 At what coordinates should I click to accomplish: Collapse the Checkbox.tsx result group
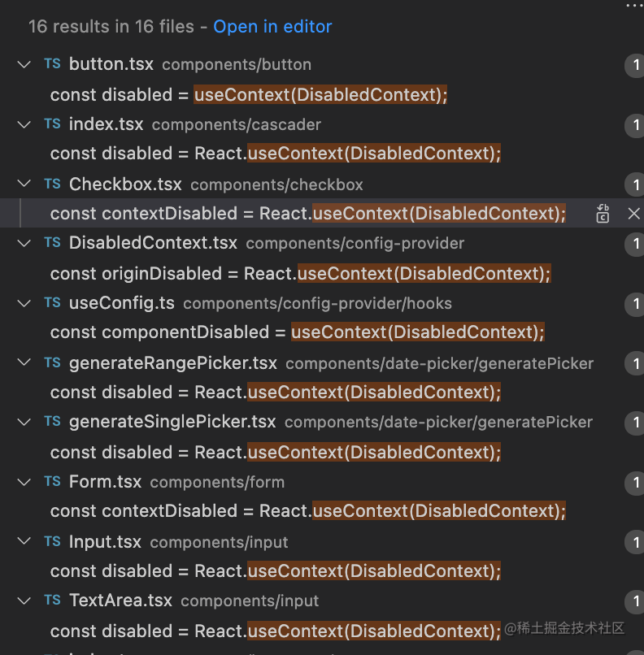pos(24,184)
